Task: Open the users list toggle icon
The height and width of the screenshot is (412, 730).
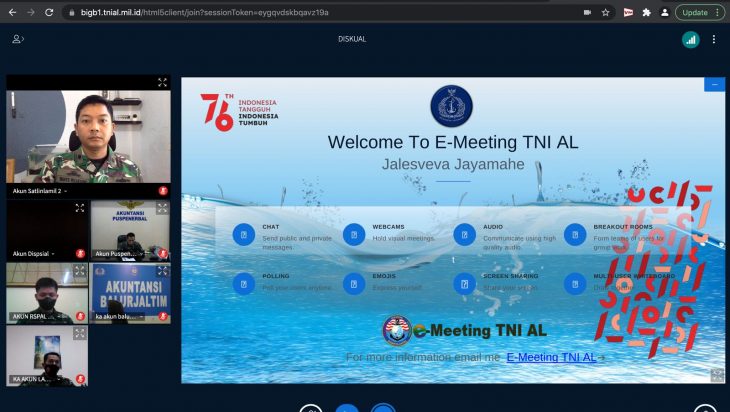Action: (x=18, y=39)
